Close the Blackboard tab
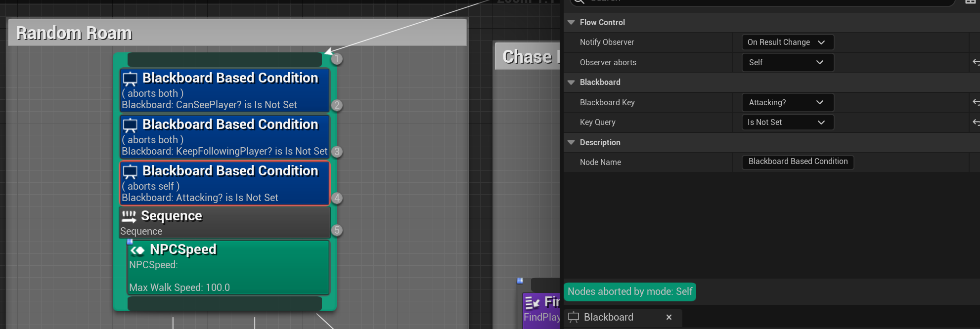Screen dimensions: 980x329 pos(669,317)
